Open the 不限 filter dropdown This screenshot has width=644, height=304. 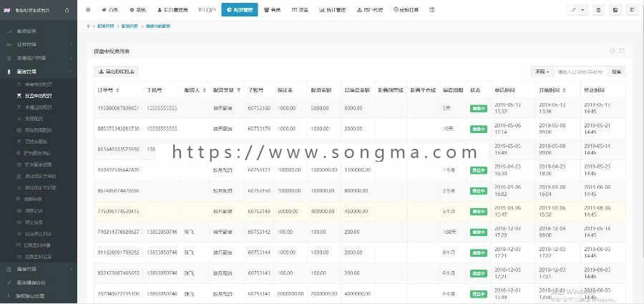[x=542, y=72]
